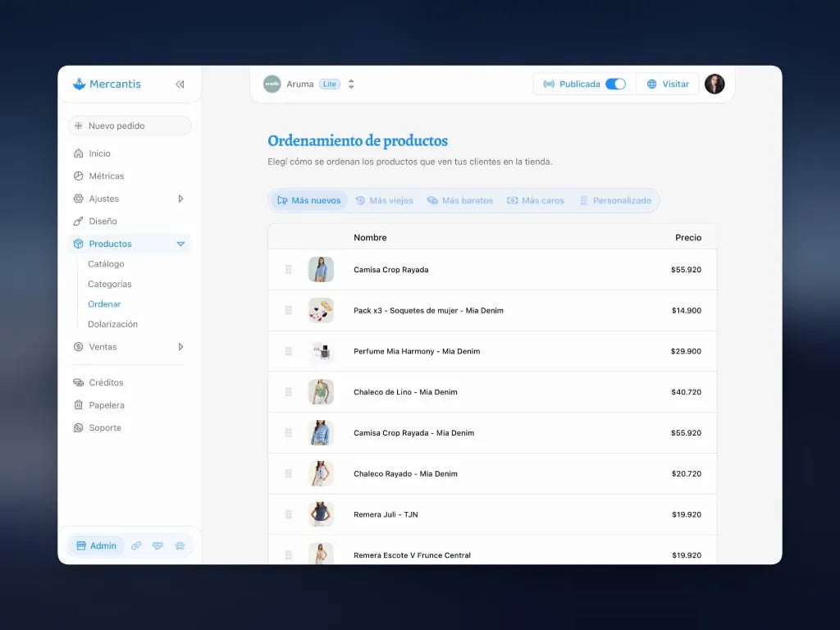Open the Aruma store switcher arrows
840x630 pixels.
coord(351,84)
